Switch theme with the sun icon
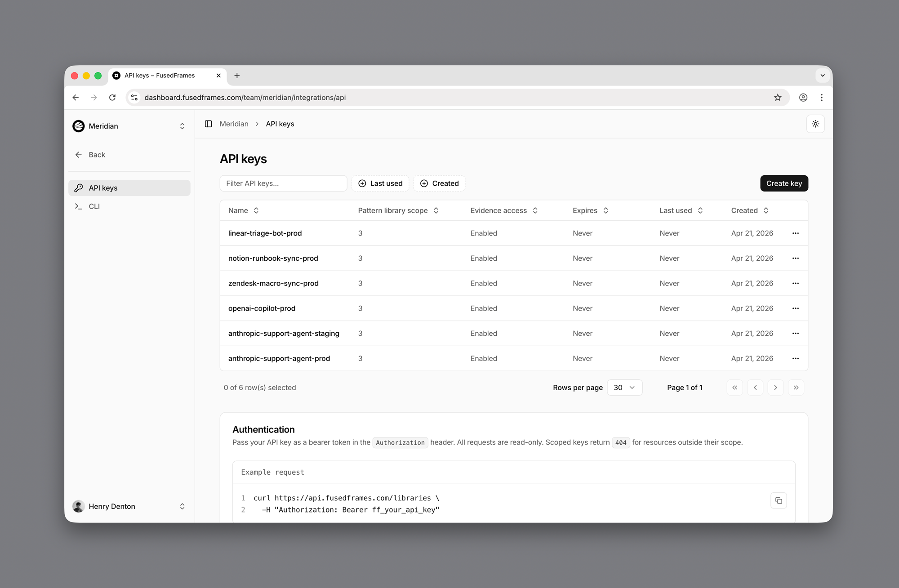The image size is (899, 588). [x=815, y=124]
